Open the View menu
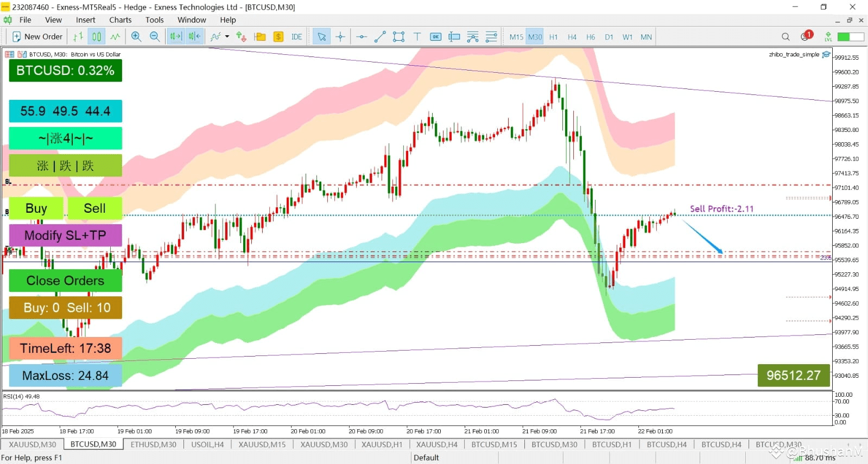 (x=53, y=20)
